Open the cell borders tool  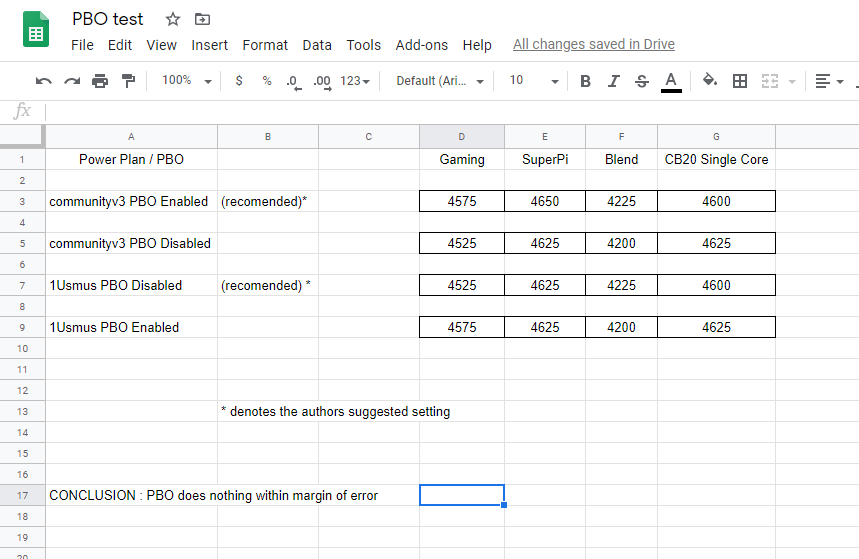click(x=740, y=81)
